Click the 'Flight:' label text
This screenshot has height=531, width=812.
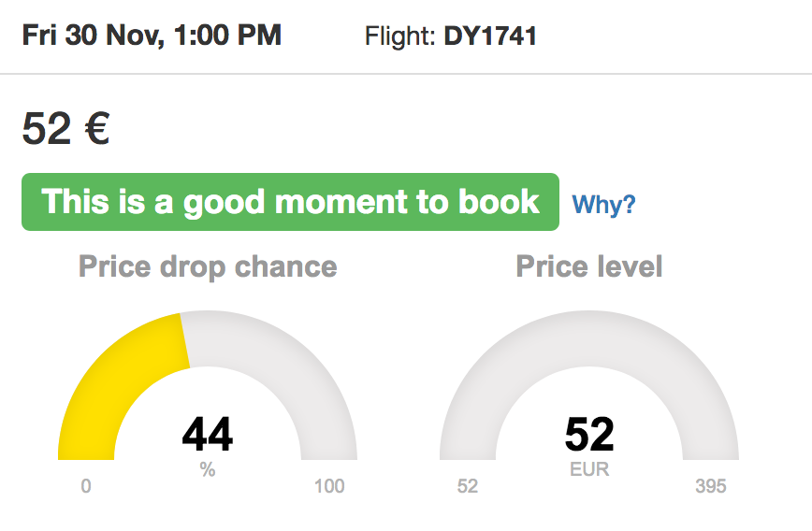[x=400, y=37]
